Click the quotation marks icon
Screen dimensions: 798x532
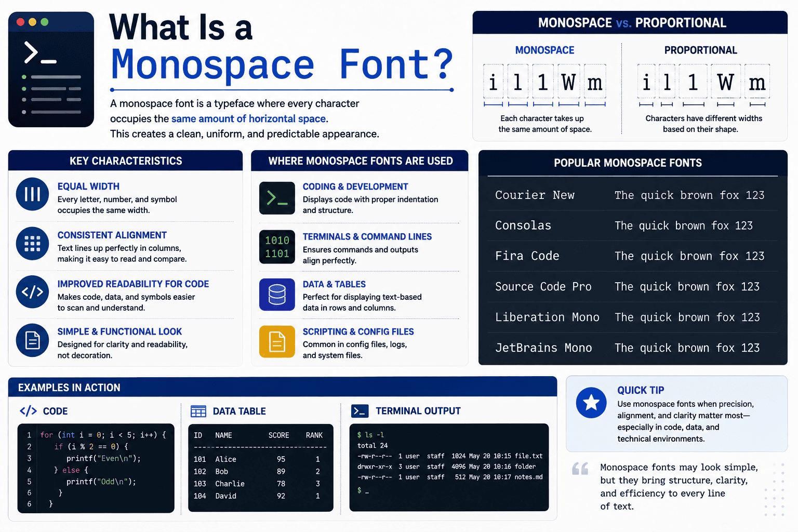point(580,469)
